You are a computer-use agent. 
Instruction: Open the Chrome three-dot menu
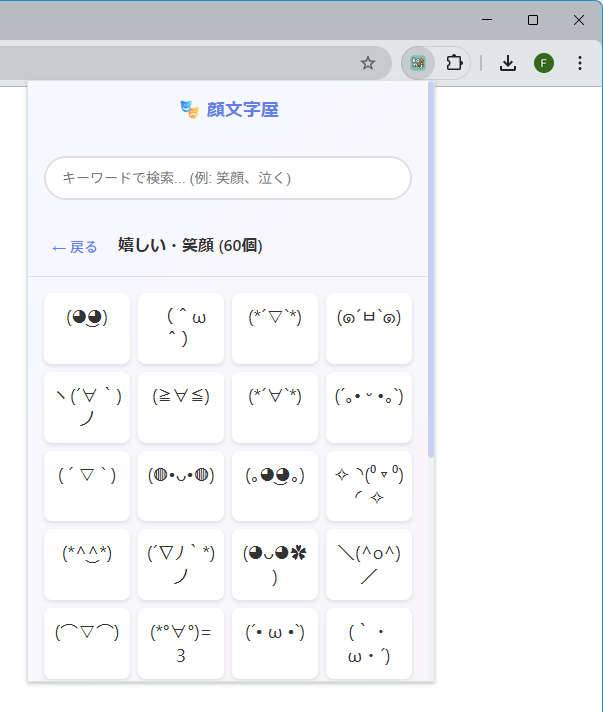[x=580, y=63]
